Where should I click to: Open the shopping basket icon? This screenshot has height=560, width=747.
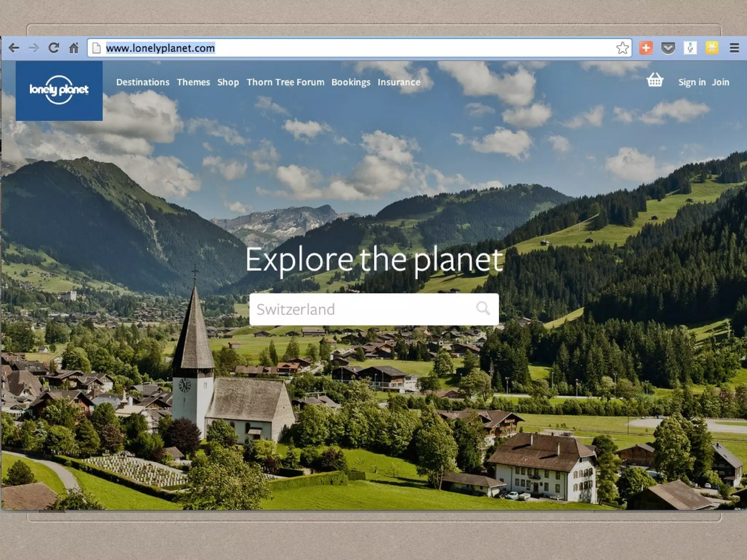tap(655, 80)
